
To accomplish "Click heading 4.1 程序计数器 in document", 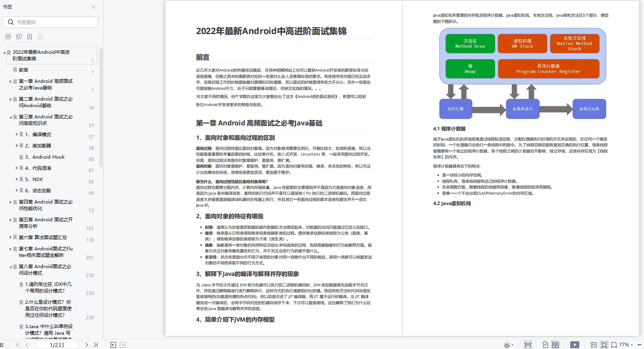I will coord(449,128).
